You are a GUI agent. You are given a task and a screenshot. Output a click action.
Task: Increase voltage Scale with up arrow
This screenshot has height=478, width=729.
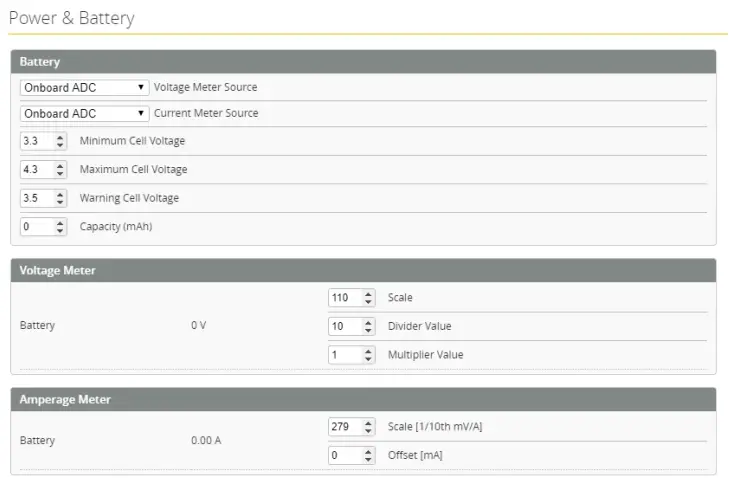[x=368, y=294]
